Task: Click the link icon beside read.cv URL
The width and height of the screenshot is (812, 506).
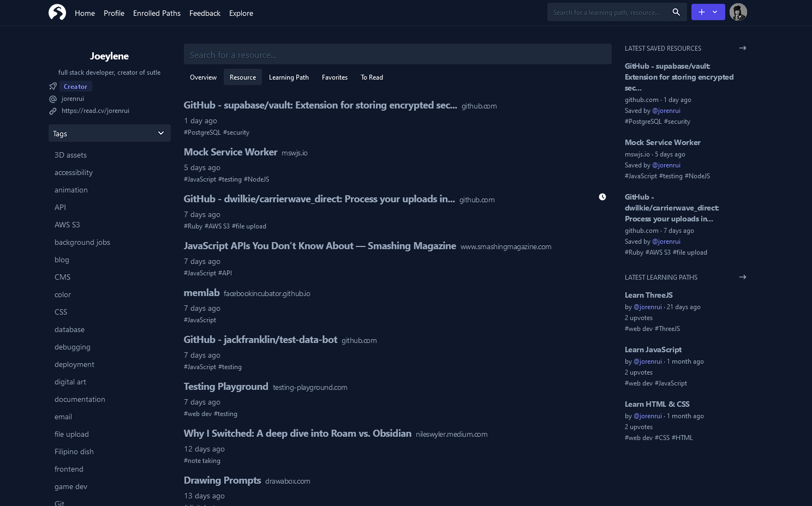Action: point(52,111)
